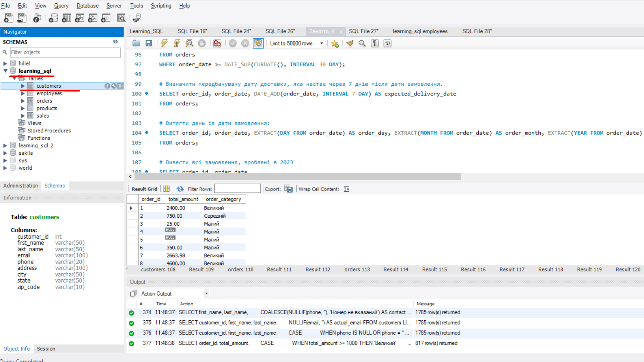Screen dimensions: 644x362
Task: Create a new SQL tab for executing queries
Action: point(8,18)
